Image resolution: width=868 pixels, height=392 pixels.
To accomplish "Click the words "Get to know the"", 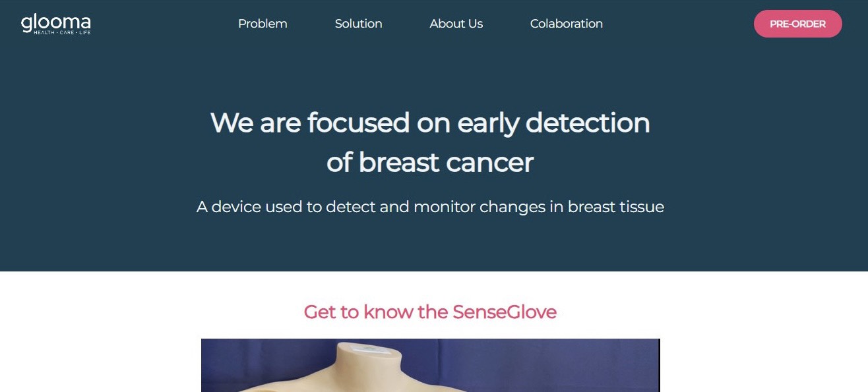I will 376,312.
